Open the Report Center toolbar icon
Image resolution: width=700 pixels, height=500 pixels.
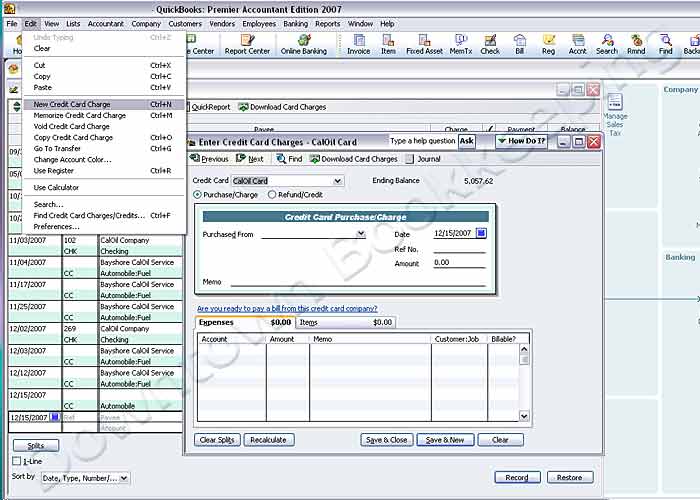click(x=247, y=44)
